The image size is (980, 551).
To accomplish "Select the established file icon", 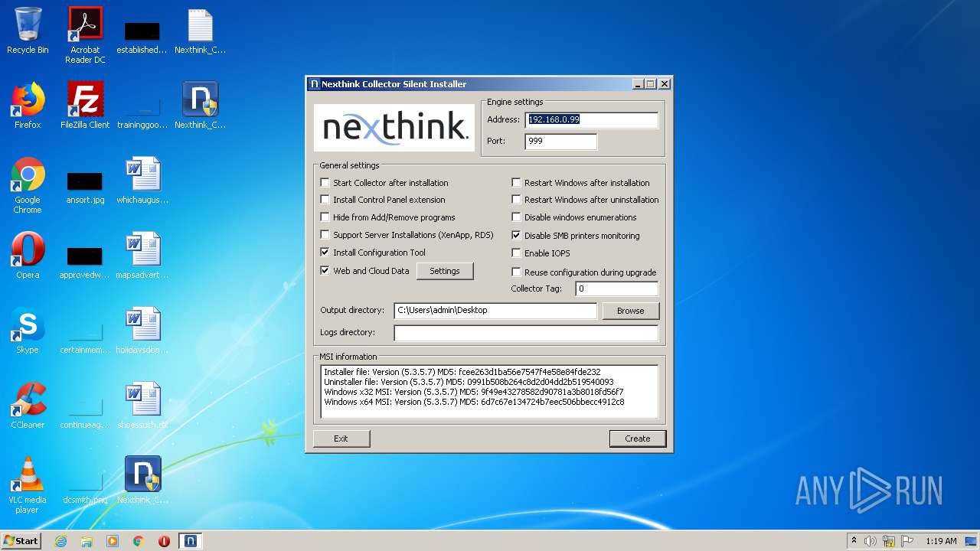I will click(142, 38).
